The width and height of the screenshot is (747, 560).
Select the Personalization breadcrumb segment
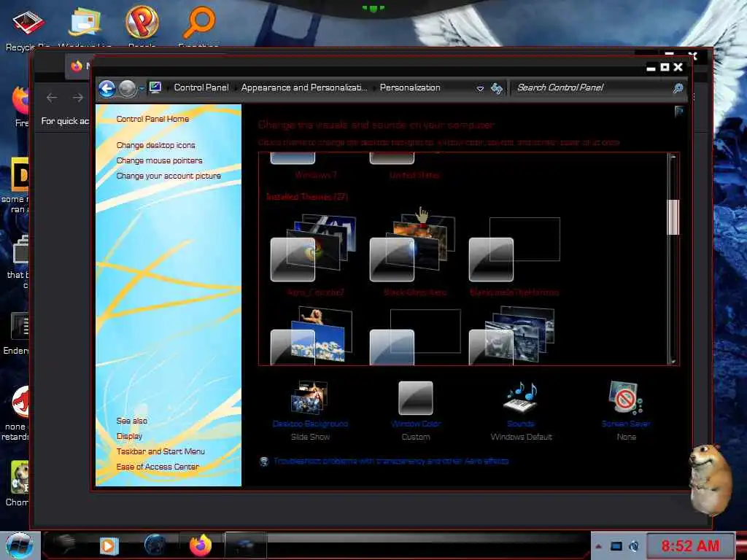coord(410,87)
